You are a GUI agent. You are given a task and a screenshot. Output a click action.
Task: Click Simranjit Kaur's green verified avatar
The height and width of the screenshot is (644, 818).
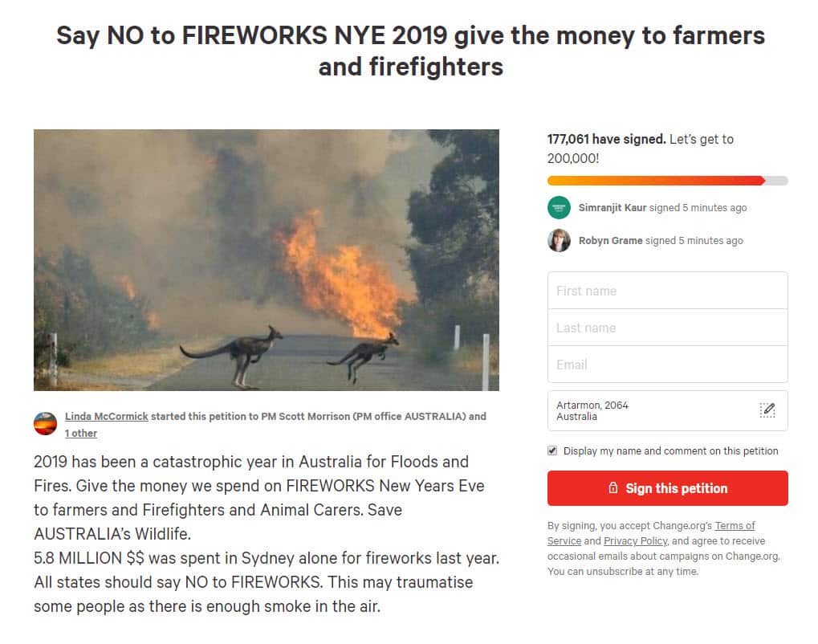558,207
